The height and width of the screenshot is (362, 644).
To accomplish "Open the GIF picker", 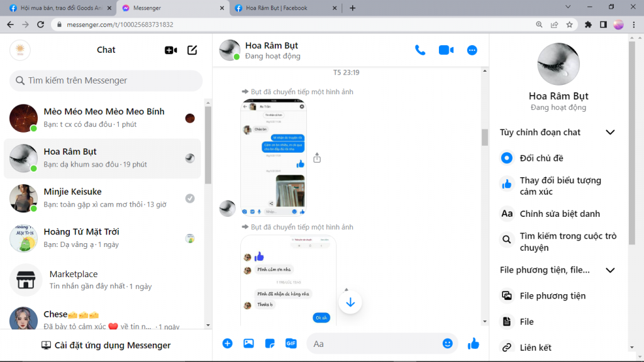I will pos(291,343).
